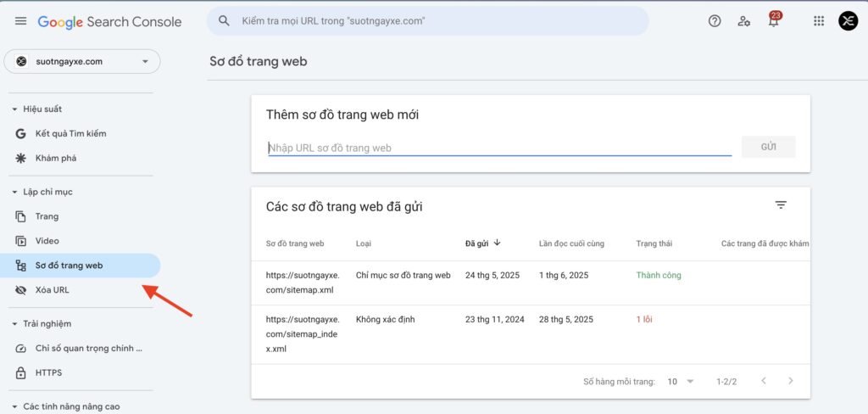Click the Google Search Console logo

coord(109,21)
